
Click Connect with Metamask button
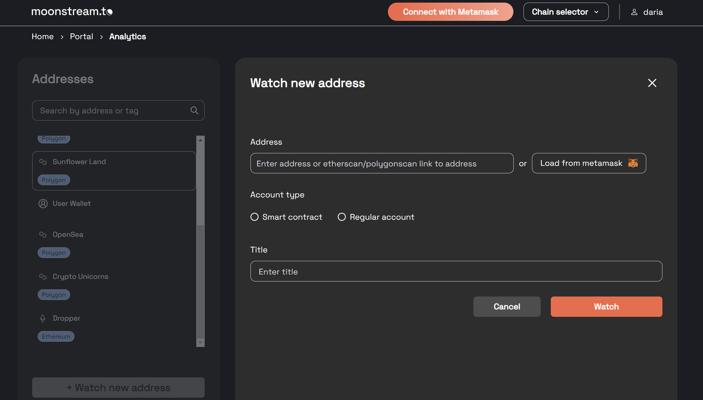(451, 12)
